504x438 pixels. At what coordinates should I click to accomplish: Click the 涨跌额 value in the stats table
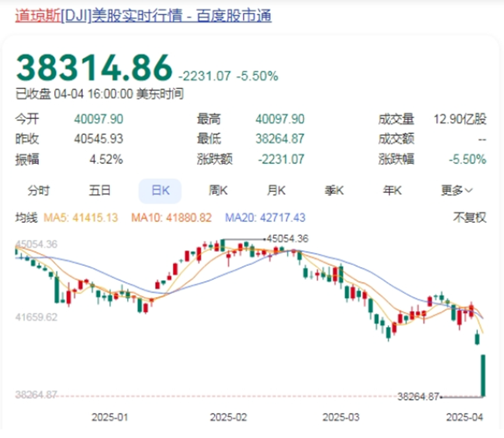pos(281,159)
